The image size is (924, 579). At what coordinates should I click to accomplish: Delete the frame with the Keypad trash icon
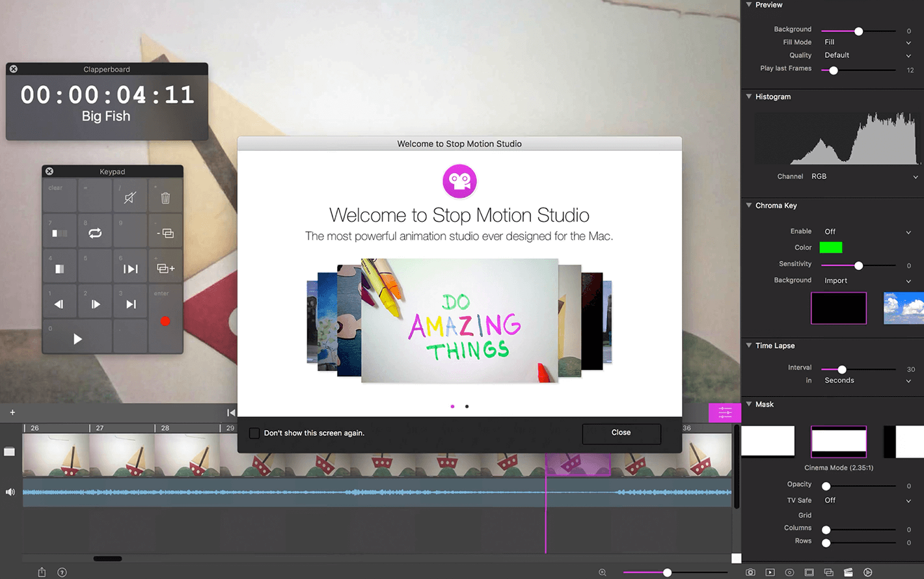[x=165, y=198]
